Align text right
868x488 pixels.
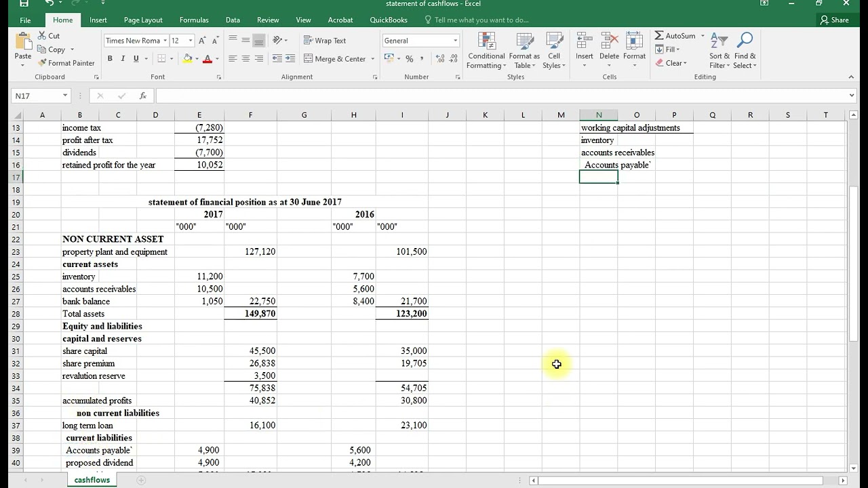click(258, 59)
